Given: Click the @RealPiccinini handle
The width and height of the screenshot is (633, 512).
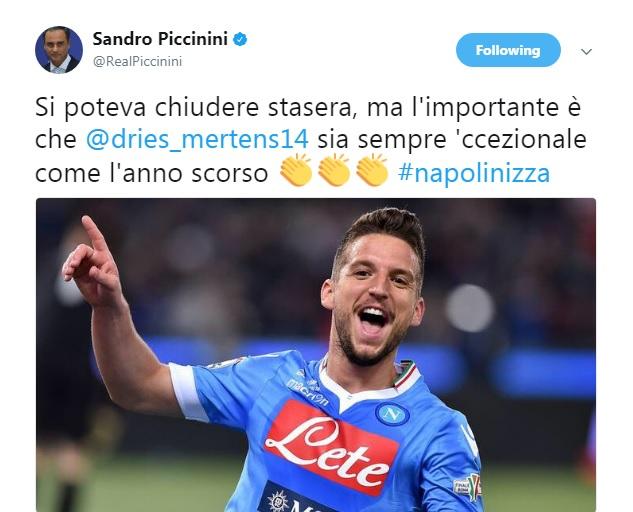Looking at the screenshot, I should click(137, 61).
